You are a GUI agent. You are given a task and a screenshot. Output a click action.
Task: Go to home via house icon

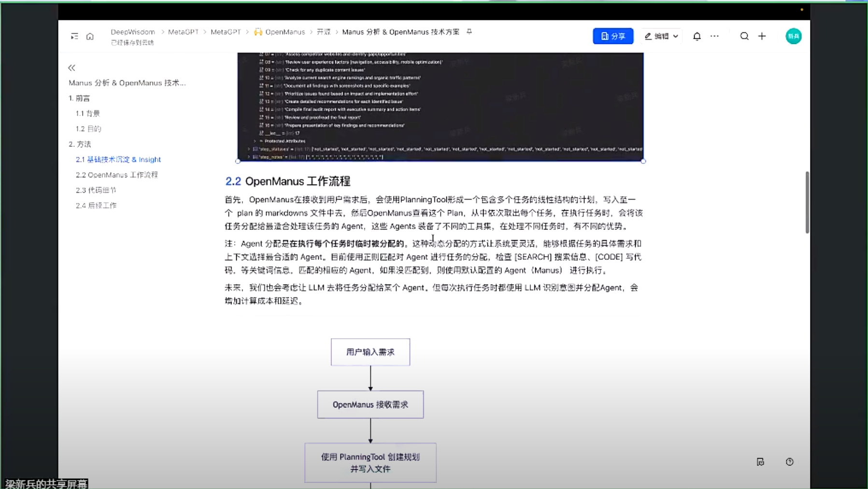click(90, 36)
